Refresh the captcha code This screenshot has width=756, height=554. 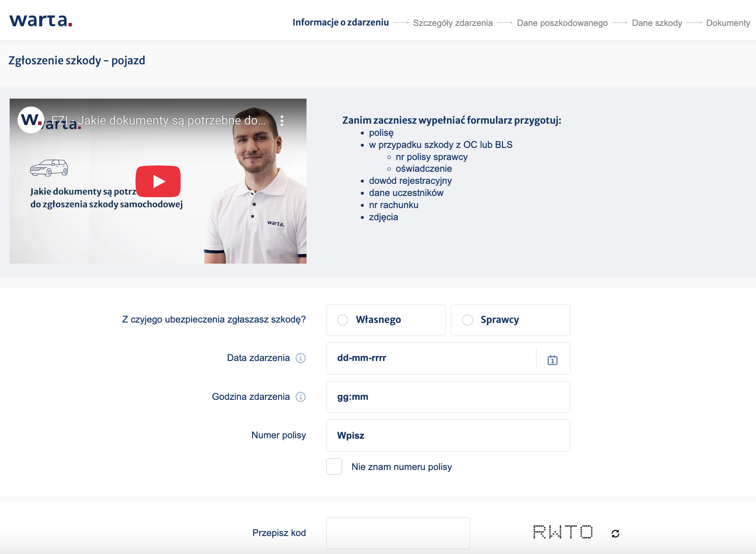point(615,533)
